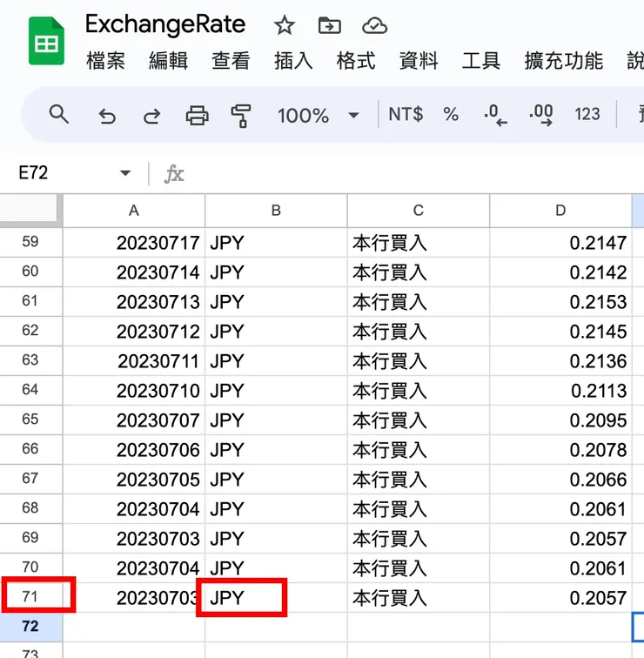Star the ExchangeRate document
644x658 pixels.
pos(285,25)
